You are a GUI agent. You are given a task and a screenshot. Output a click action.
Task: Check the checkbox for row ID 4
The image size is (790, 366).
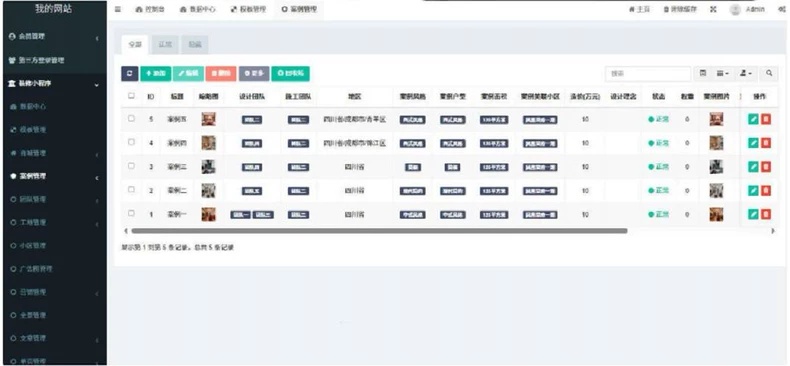[131, 143]
